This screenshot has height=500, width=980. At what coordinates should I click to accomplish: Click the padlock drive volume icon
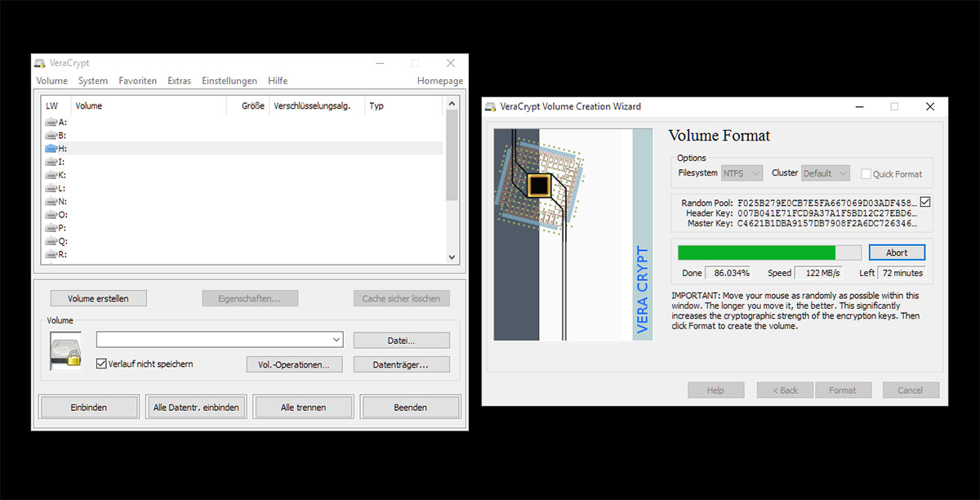pos(66,351)
